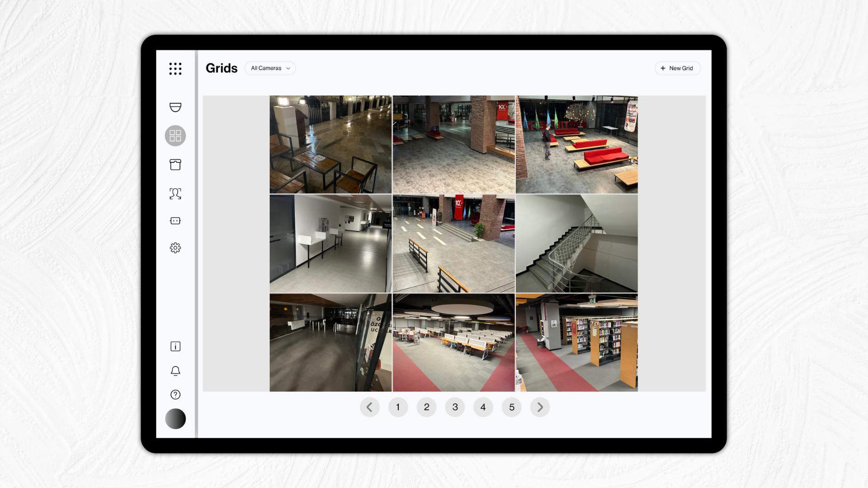Select the stairwell camera feed
Screen dimensions: 868x488
[577, 243]
